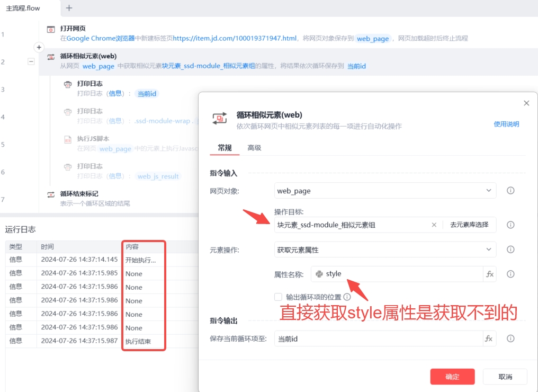This screenshot has width=538, height=392.
Task: Click the python icon in 属性名称 field
Action: click(x=319, y=274)
